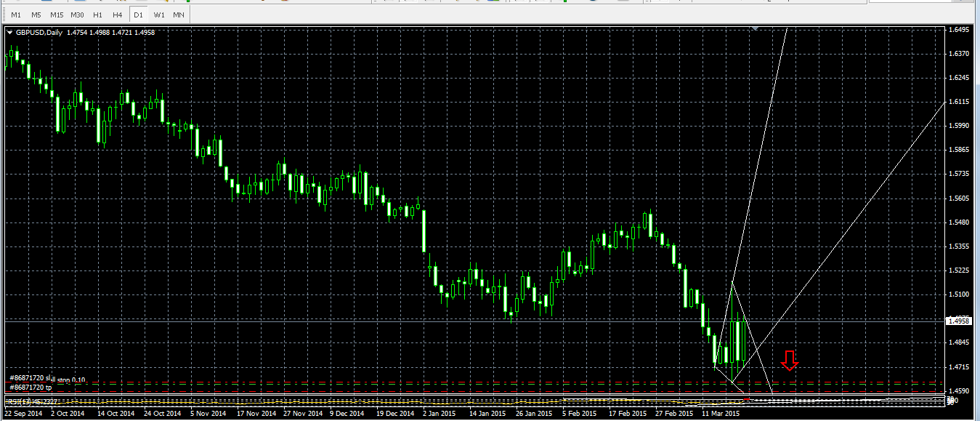The height and width of the screenshot is (421, 980).
Task: Select the #86871720 tp order level label
Action: coord(31,388)
